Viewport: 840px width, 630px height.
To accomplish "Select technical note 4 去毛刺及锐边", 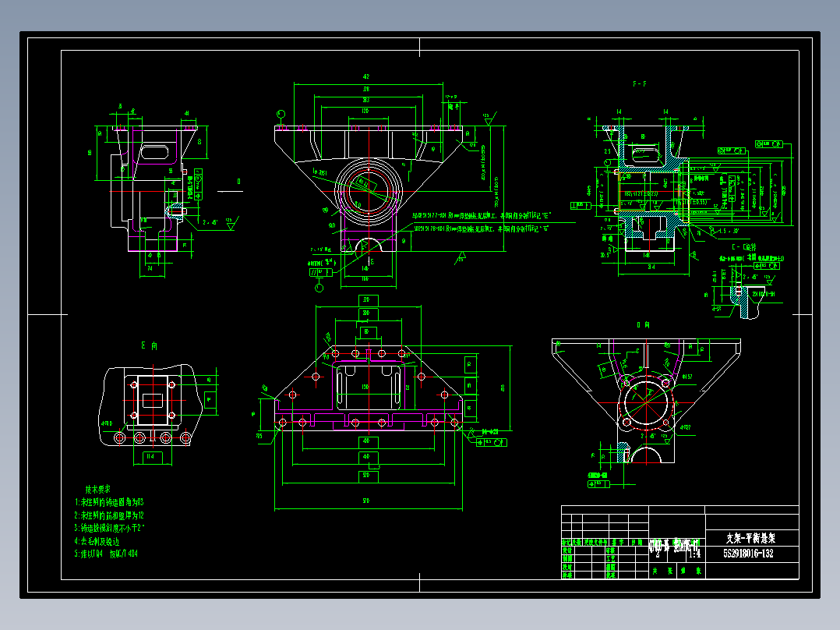I will coord(97,542).
